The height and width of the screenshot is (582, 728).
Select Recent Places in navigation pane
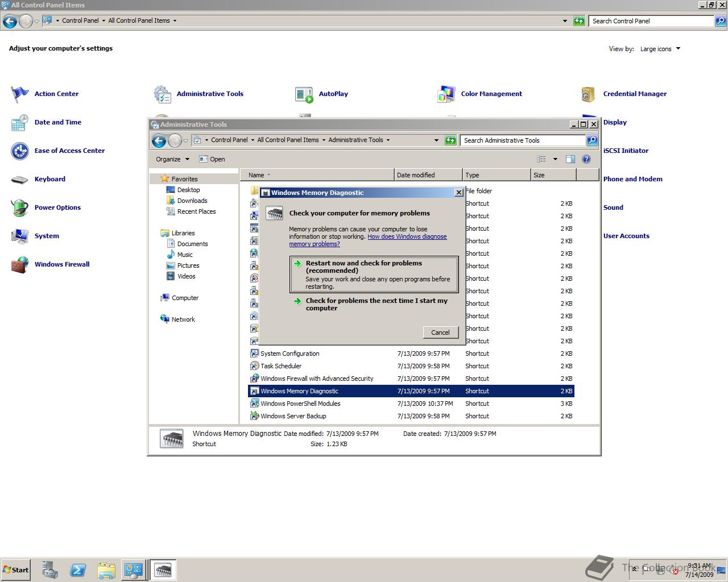point(196,211)
